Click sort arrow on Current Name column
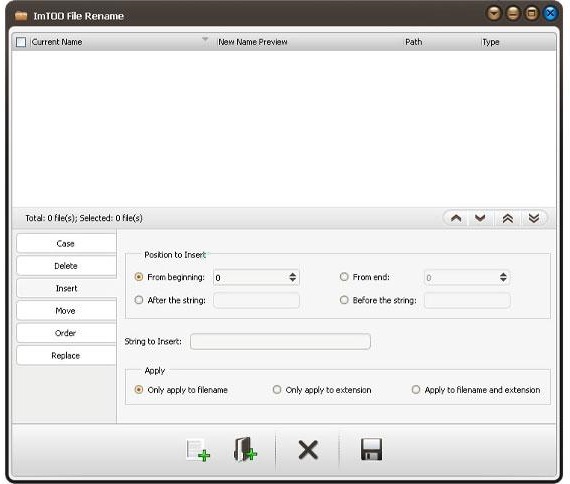 click(205, 39)
